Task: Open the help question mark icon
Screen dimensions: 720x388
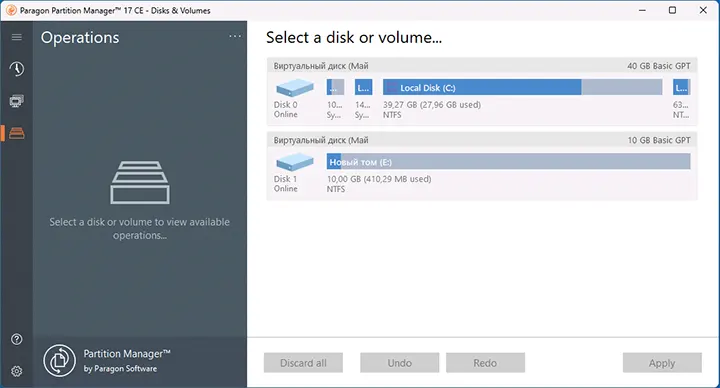Action: click(17, 339)
